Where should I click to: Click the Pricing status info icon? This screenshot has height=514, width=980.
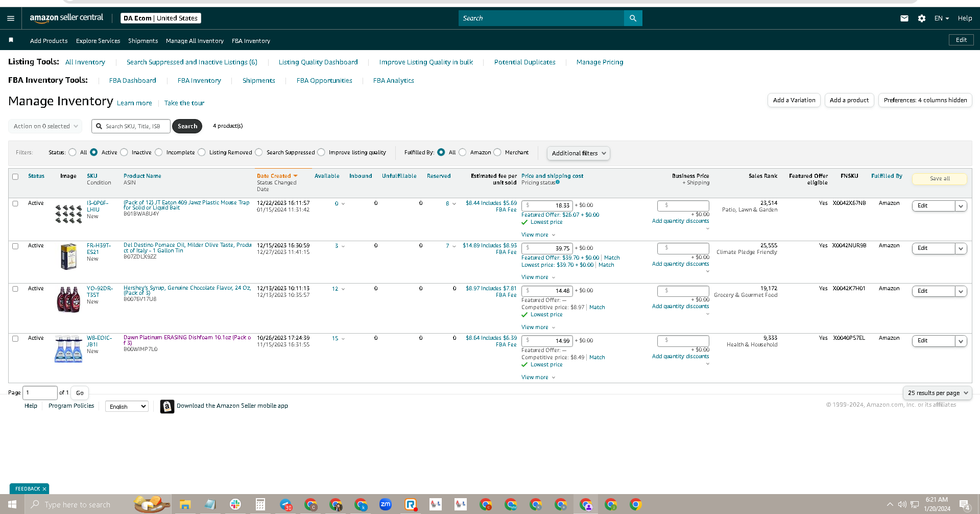[x=558, y=182]
